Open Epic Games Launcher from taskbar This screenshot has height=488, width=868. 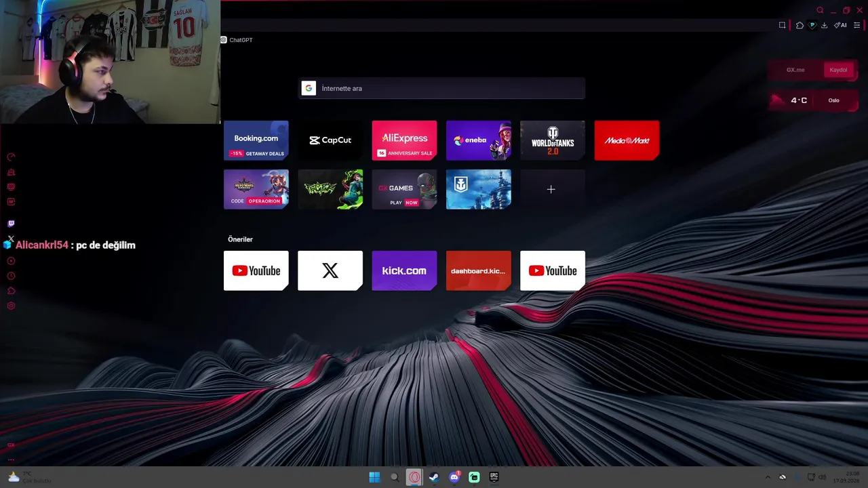pos(494,477)
